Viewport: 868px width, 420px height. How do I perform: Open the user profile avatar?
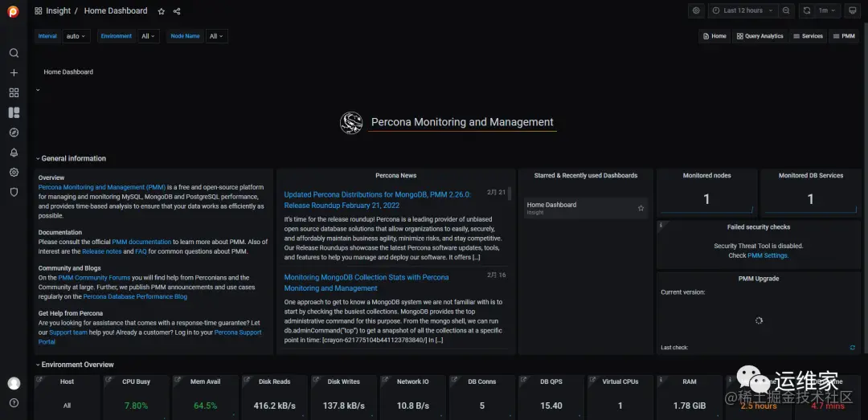pyautogui.click(x=14, y=384)
